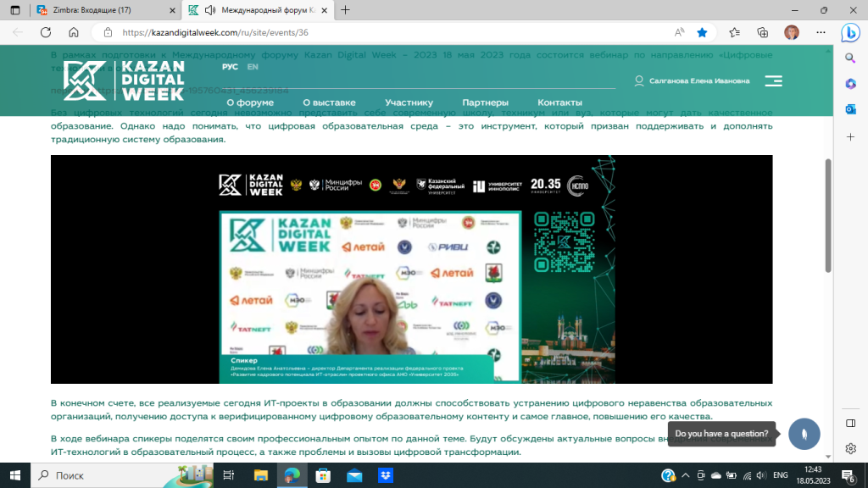Open the network Wi-Fi tray icon
Image resolution: width=868 pixels, height=488 pixels.
748,475
